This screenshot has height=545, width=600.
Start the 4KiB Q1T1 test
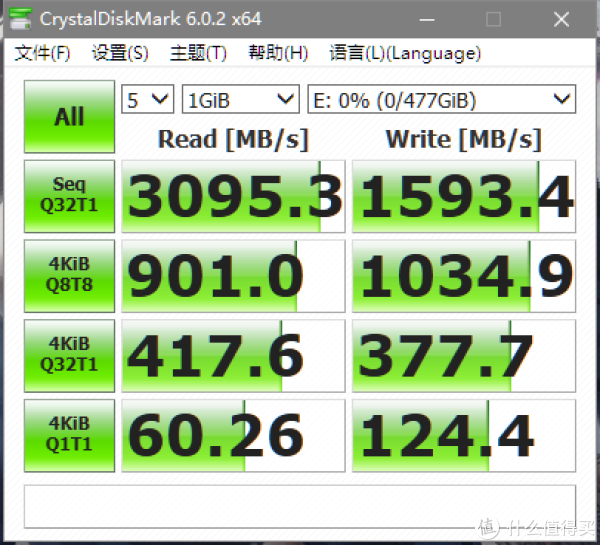coord(69,435)
